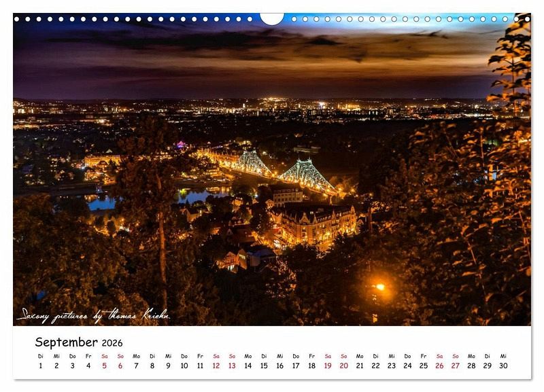Click the calendar hanging notch at top center

click(x=272, y=18)
